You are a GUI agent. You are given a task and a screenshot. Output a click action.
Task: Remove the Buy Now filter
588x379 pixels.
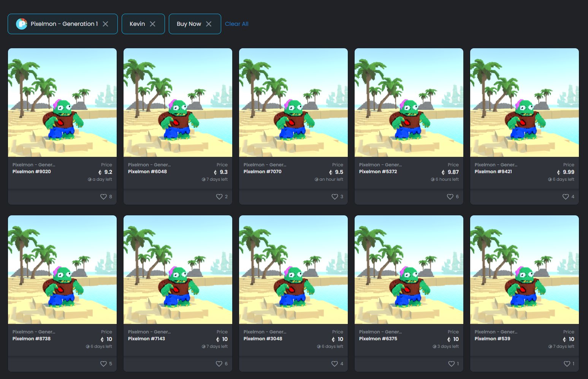209,24
